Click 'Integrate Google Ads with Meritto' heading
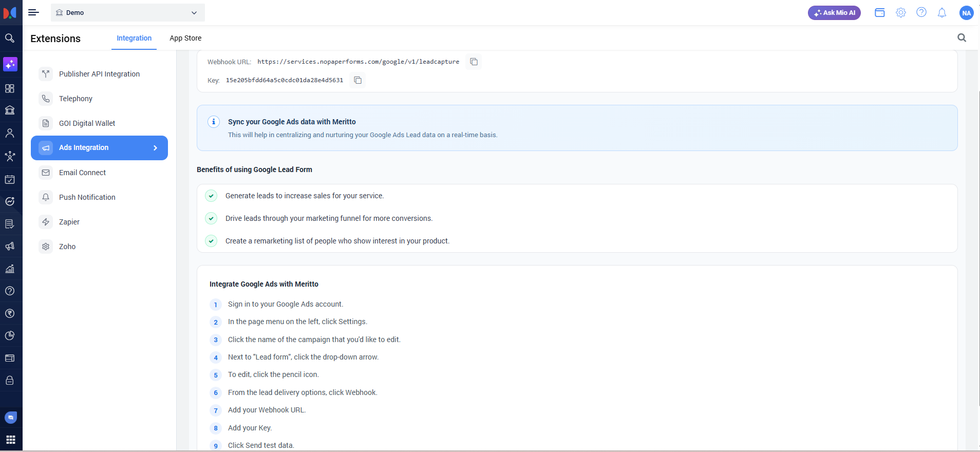The width and height of the screenshot is (980, 452). coord(264,284)
